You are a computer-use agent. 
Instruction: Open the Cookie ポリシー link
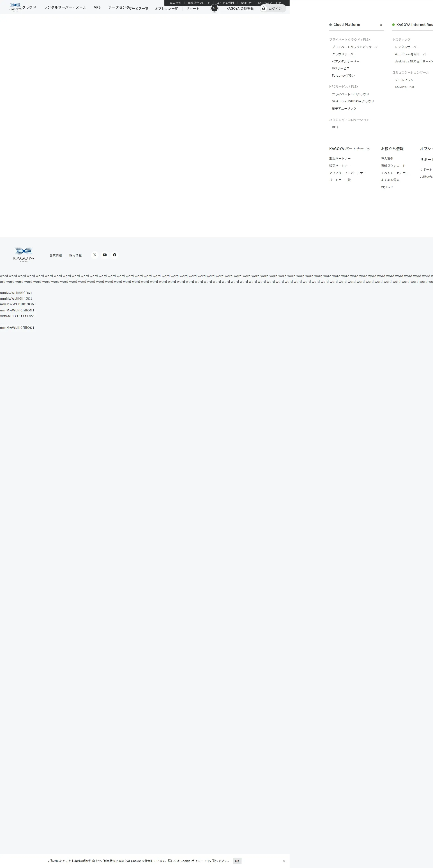click(x=193, y=861)
